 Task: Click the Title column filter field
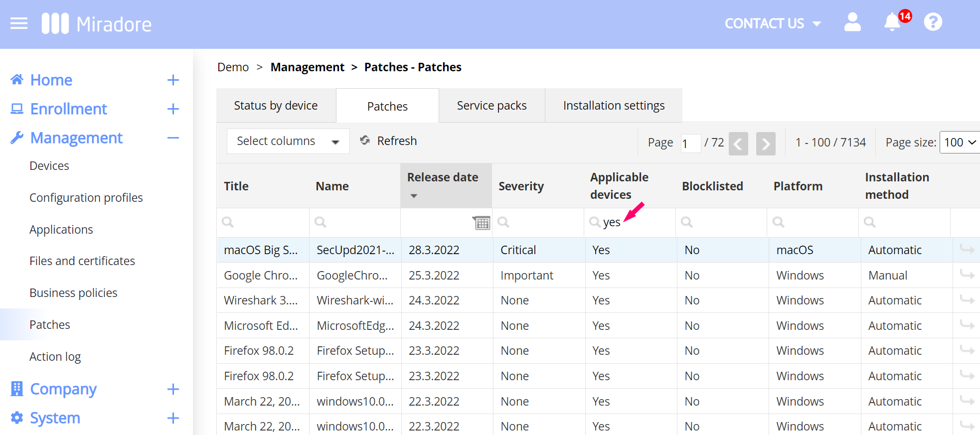[263, 222]
